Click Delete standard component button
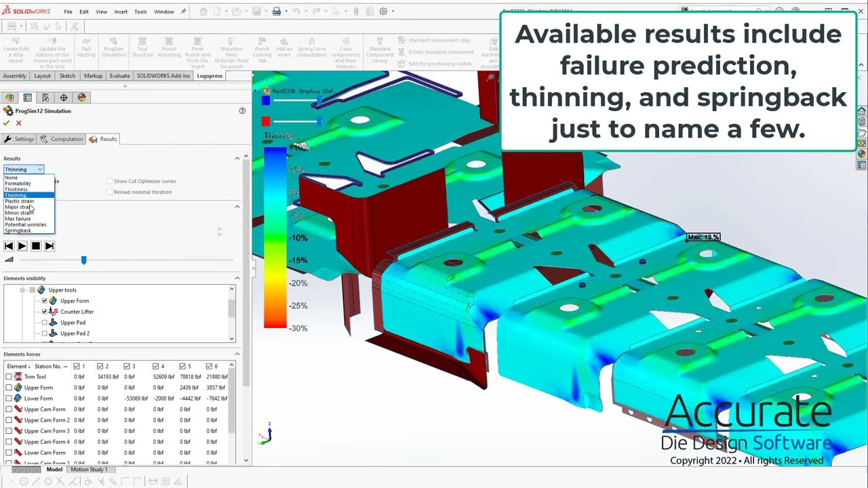868x488 pixels. click(436, 52)
